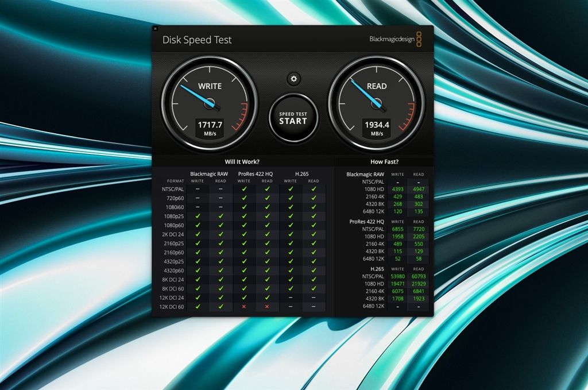Select the 1080i60 format row label
Viewport: 588px width, 390px height.
(x=174, y=207)
